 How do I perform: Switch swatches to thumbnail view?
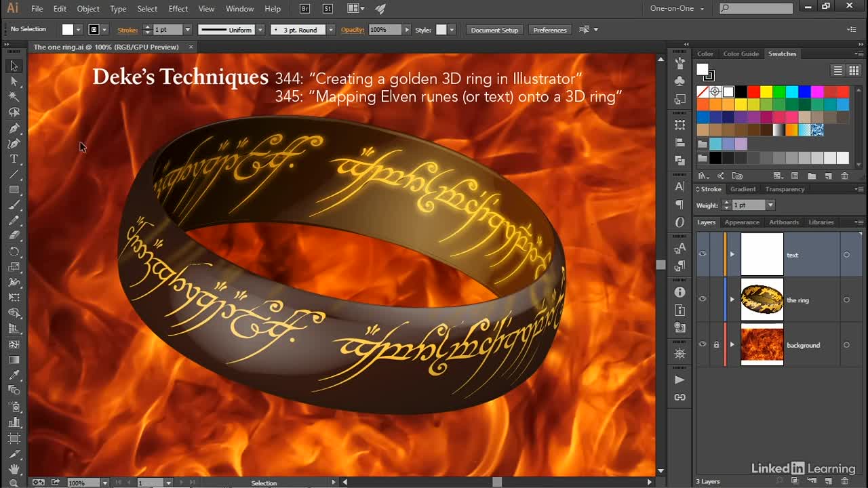853,70
